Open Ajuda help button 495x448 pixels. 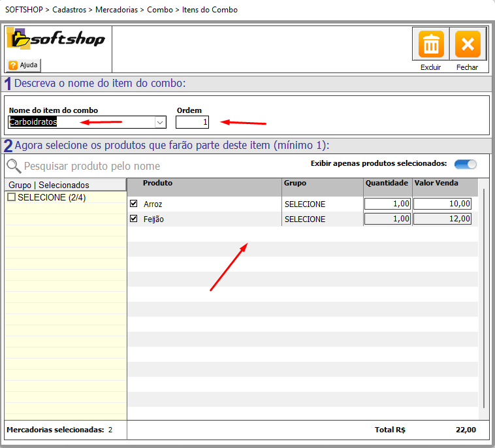tap(24, 65)
